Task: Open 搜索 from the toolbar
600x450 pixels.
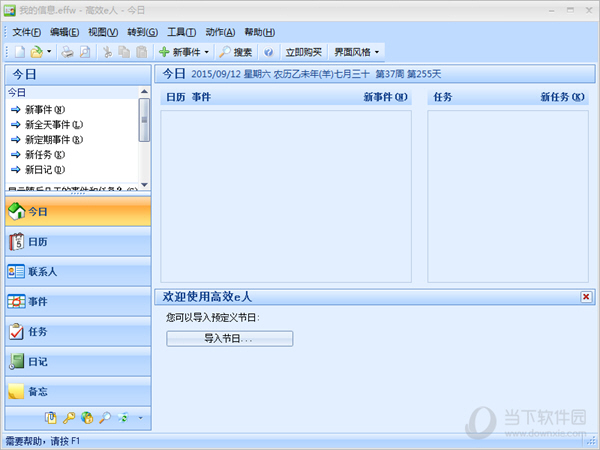Action: pos(235,52)
